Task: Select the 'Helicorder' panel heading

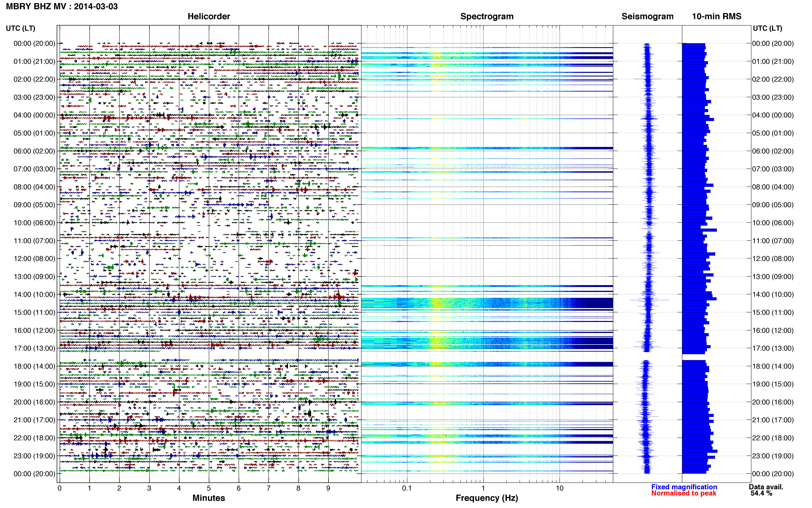Action: 209,16
